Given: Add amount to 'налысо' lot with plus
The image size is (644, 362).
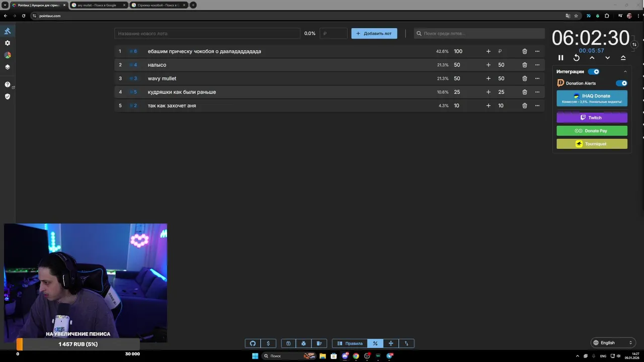Looking at the screenshot, I should pyautogui.click(x=488, y=65).
